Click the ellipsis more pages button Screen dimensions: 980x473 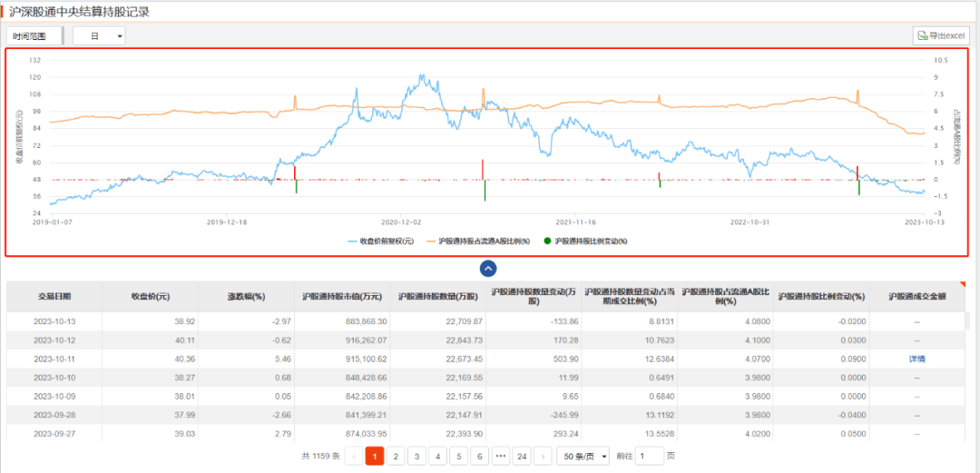500,457
